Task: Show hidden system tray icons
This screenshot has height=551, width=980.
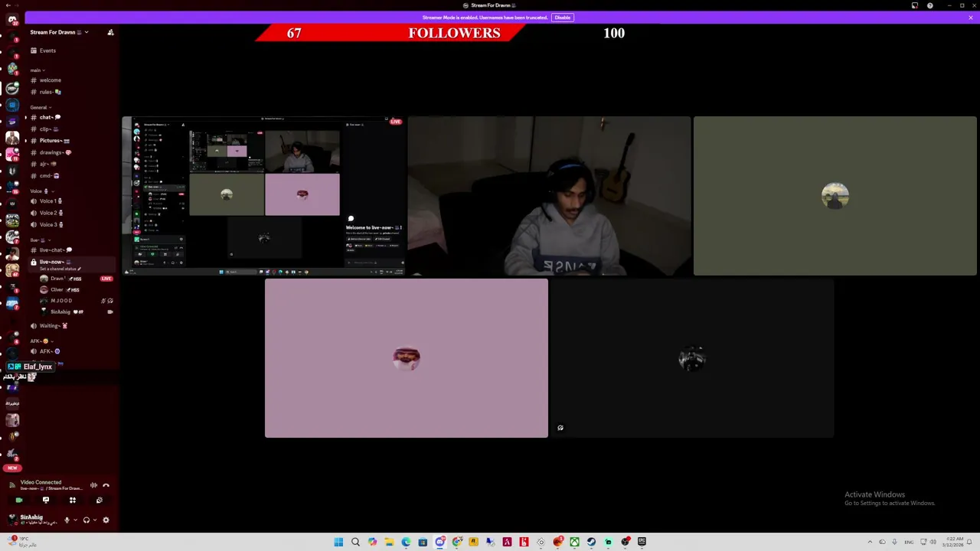Action: (869, 542)
